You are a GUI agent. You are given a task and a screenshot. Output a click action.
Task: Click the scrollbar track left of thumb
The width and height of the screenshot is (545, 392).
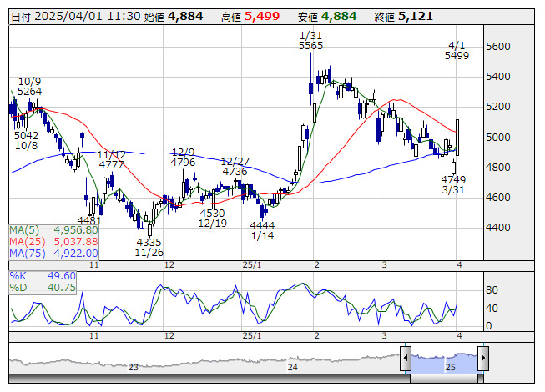point(209,379)
